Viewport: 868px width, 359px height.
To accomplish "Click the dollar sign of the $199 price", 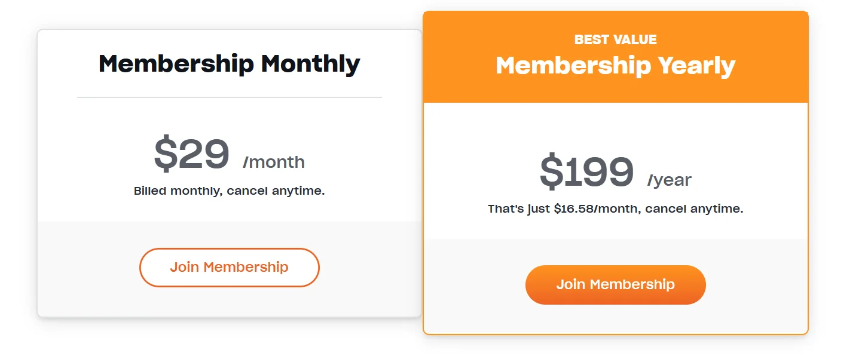I will point(551,172).
